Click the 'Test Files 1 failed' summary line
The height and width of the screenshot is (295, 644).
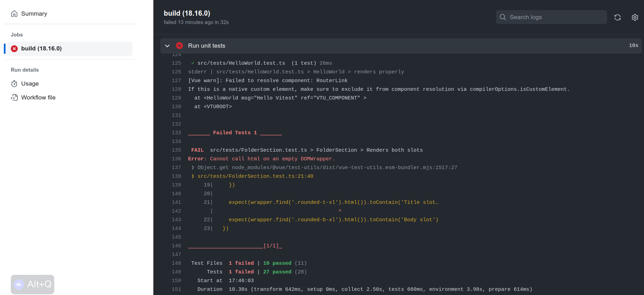tap(249, 263)
